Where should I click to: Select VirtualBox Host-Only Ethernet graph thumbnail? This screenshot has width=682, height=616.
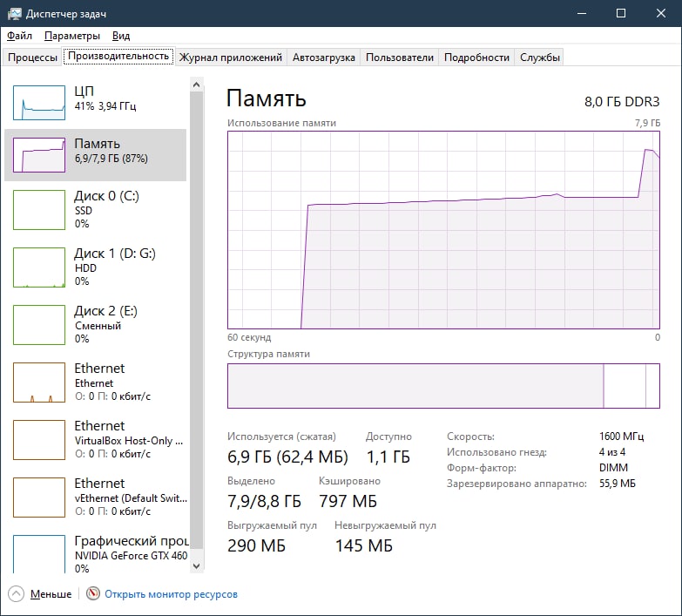(39, 439)
